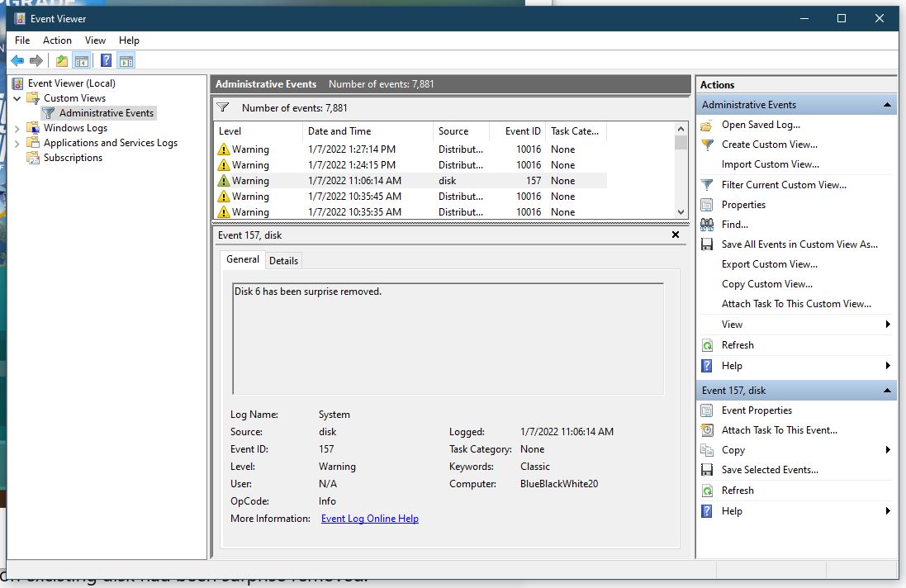This screenshot has height=588, width=906.
Task: Open the Action menu
Action: [57, 40]
